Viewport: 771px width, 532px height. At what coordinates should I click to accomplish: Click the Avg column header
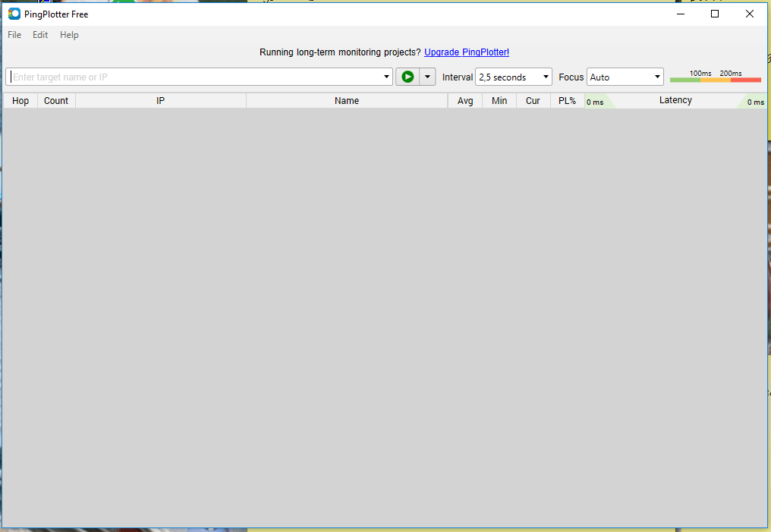(465, 100)
